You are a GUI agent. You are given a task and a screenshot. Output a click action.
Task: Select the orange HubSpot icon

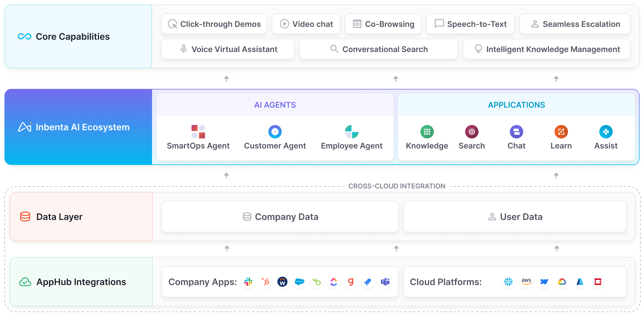tap(265, 282)
